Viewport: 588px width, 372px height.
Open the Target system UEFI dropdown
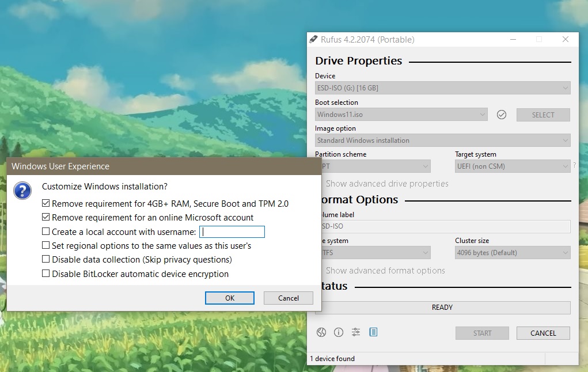pos(513,166)
